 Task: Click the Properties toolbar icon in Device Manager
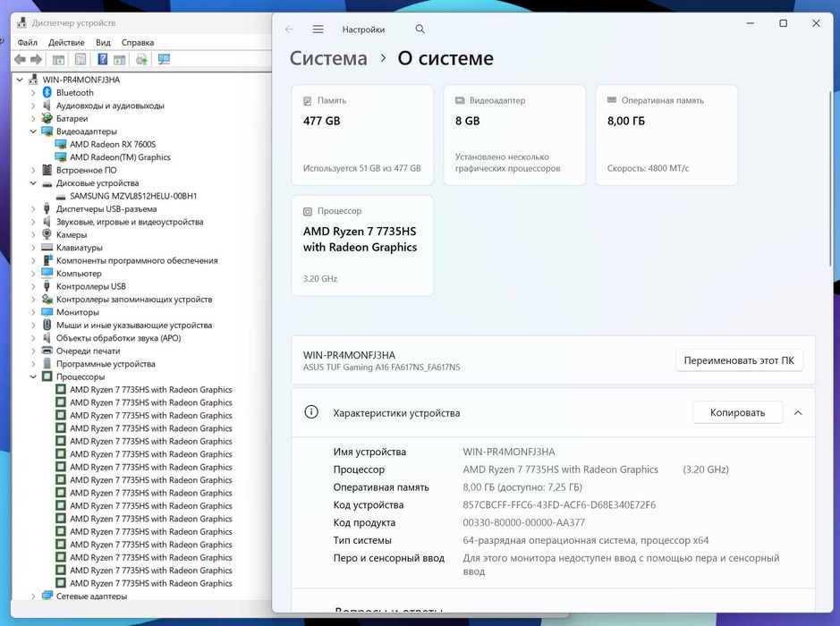tap(81, 59)
